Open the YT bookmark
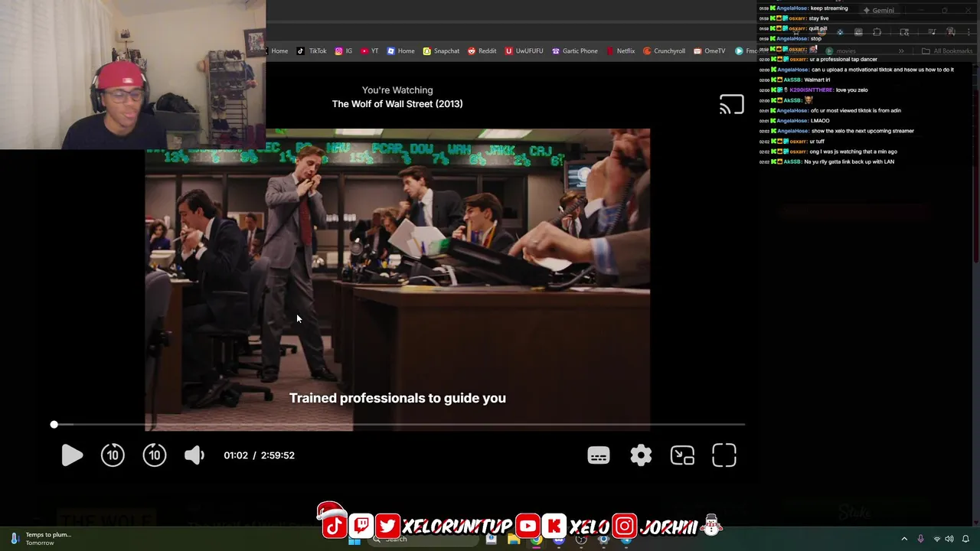Screen dimensions: 980x551 pyautogui.click(x=369, y=51)
